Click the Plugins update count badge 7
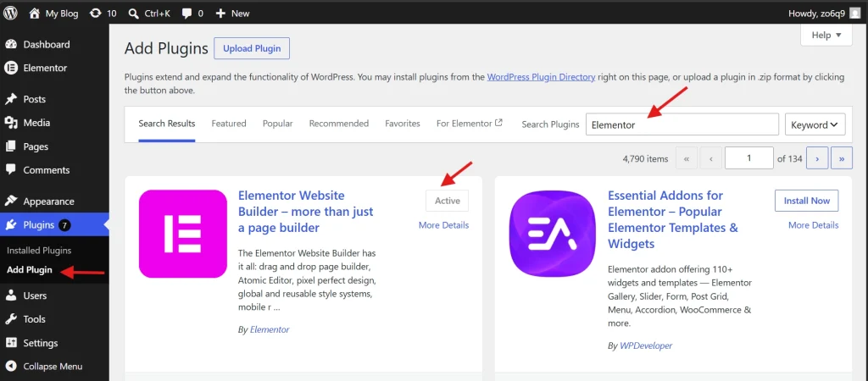Image resolution: width=868 pixels, height=381 pixels. pyautogui.click(x=64, y=225)
